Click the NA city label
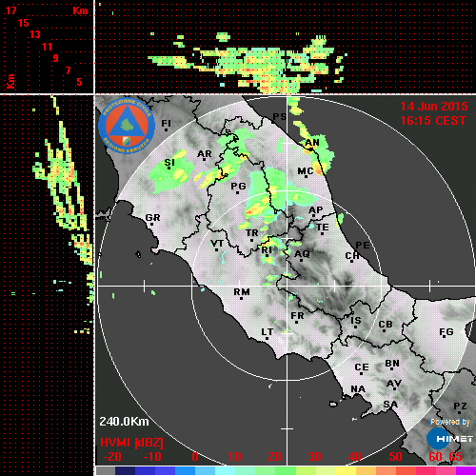 pos(358,389)
